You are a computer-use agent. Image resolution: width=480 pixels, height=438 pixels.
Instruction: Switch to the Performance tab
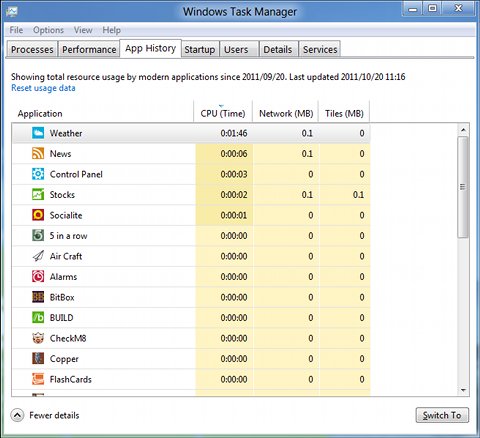(x=89, y=49)
